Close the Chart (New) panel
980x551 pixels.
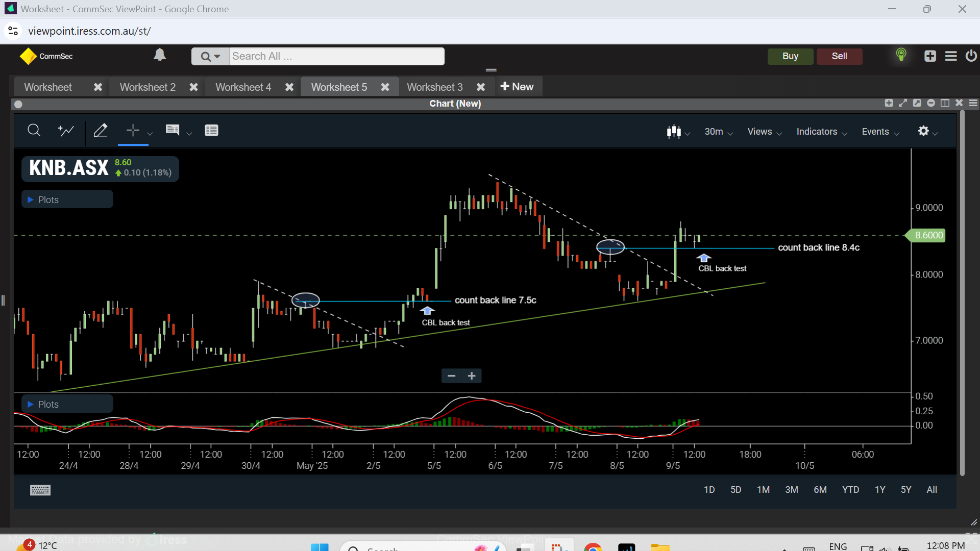959,103
